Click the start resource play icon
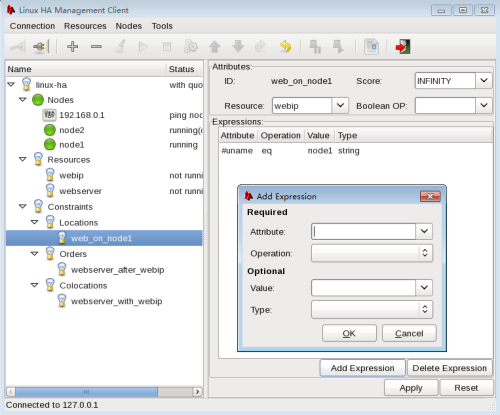The image size is (500, 415). [x=143, y=47]
